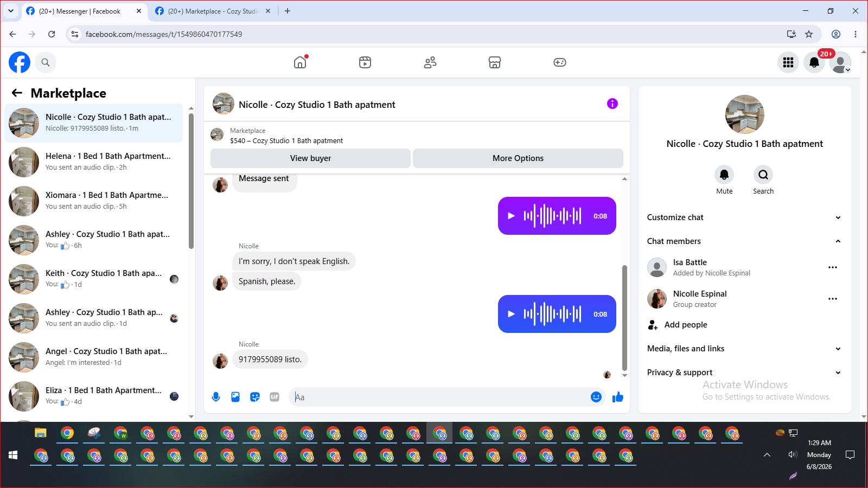Select the Messenger | Facebook tab
Image resolution: width=868 pixels, height=488 pixels.
click(x=84, y=11)
